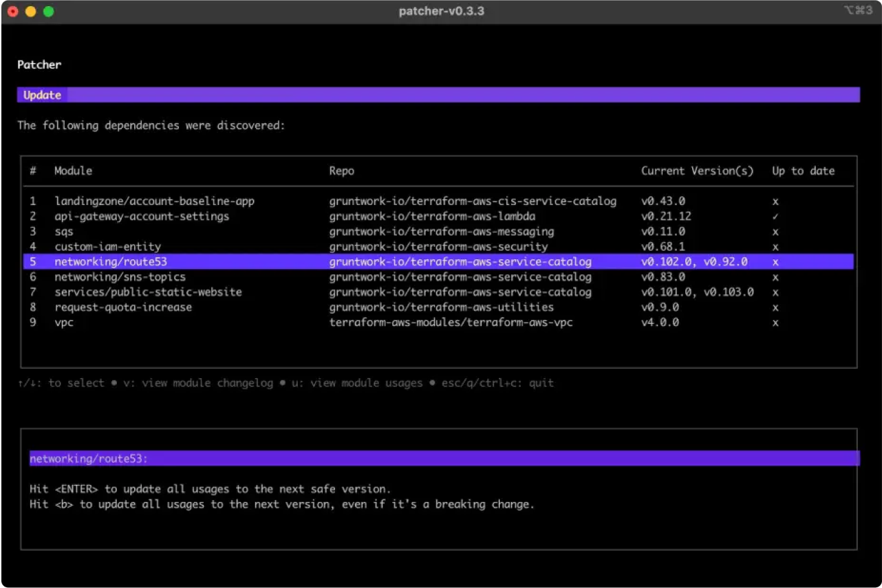882x588 pixels.
Task: Click the 'Hit <b> to update' breaking change line
Action: point(282,504)
